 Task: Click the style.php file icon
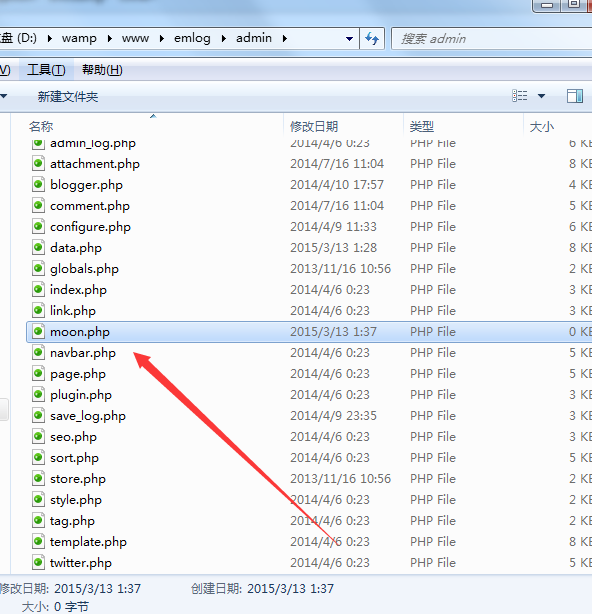click(x=38, y=500)
